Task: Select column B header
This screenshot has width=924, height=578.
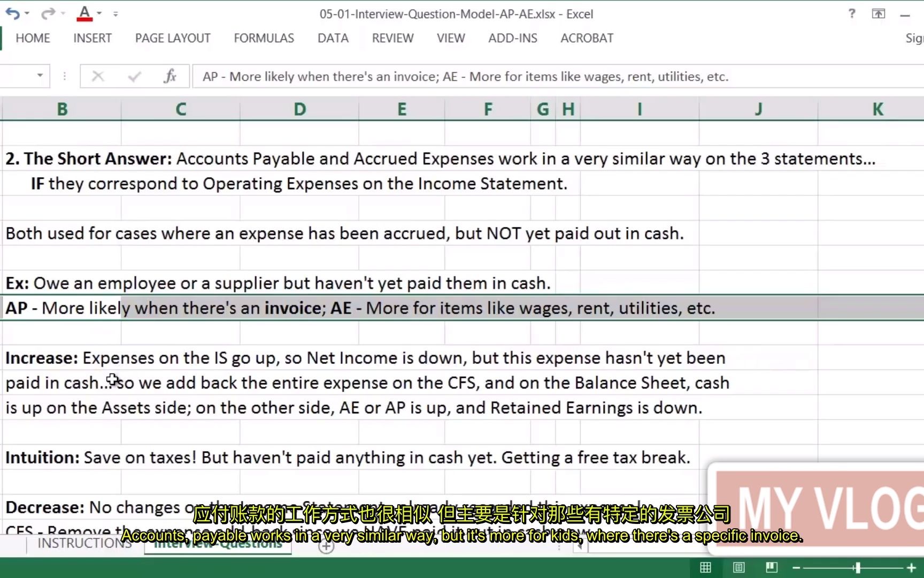Action: (62, 109)
